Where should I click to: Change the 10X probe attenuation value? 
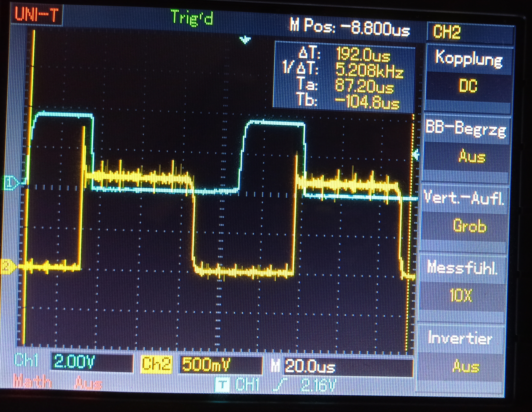tap(461, 296)
